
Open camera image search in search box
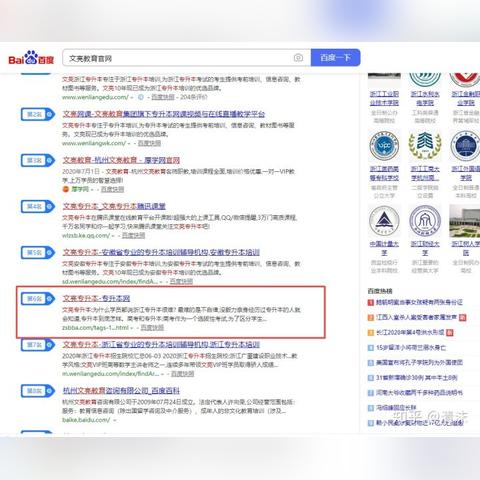(298, 58)
